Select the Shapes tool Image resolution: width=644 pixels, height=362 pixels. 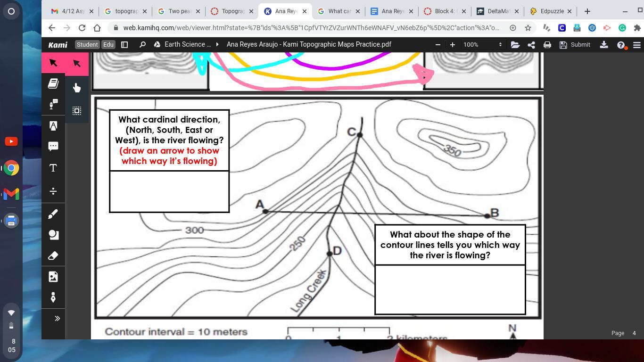tap(53, 235)
